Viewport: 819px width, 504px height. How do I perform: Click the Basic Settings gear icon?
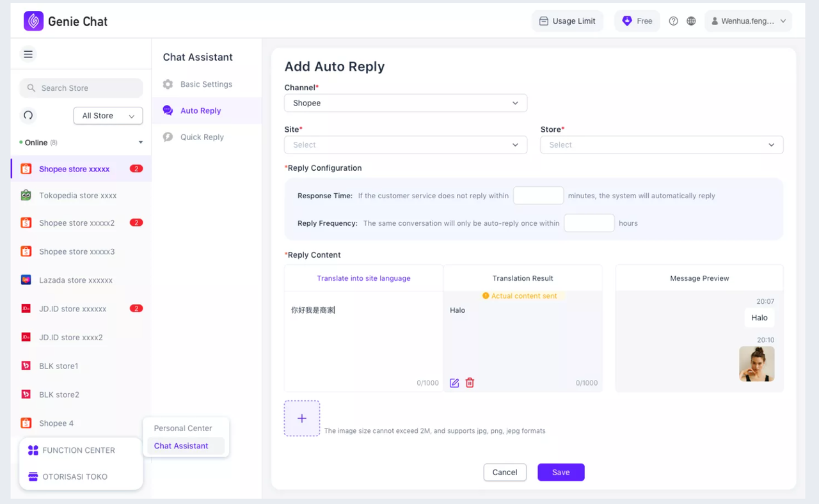(168, 84)
